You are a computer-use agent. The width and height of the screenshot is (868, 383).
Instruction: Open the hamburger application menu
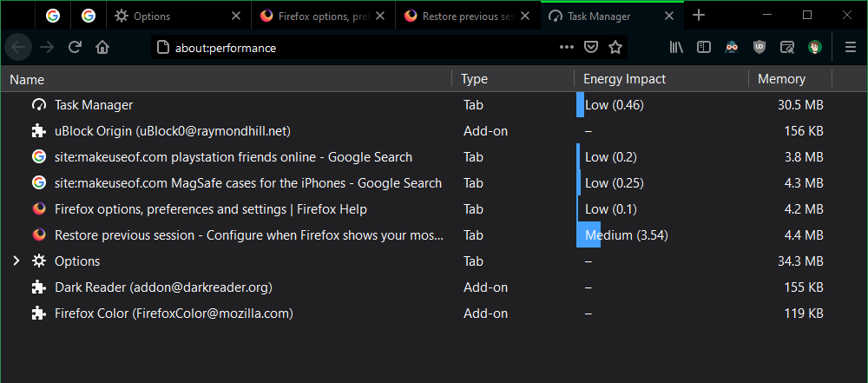pyautogui.click(x=851, y=48)
